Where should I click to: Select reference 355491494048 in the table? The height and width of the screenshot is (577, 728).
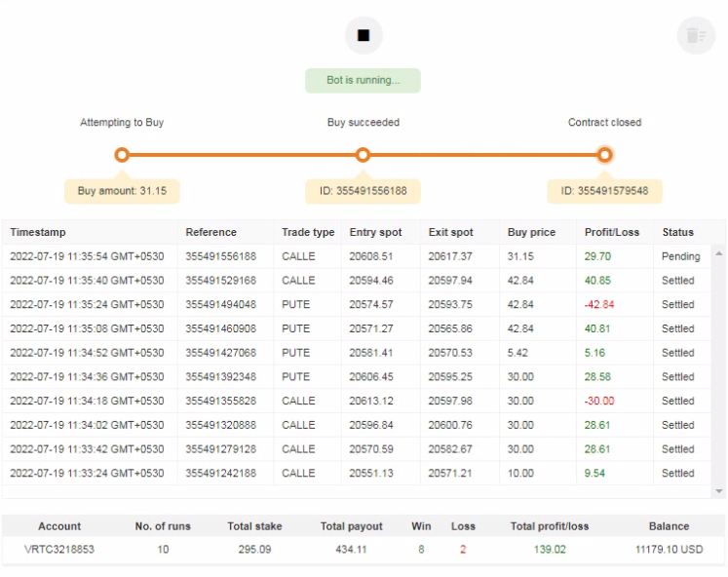[x=221, y=304]
